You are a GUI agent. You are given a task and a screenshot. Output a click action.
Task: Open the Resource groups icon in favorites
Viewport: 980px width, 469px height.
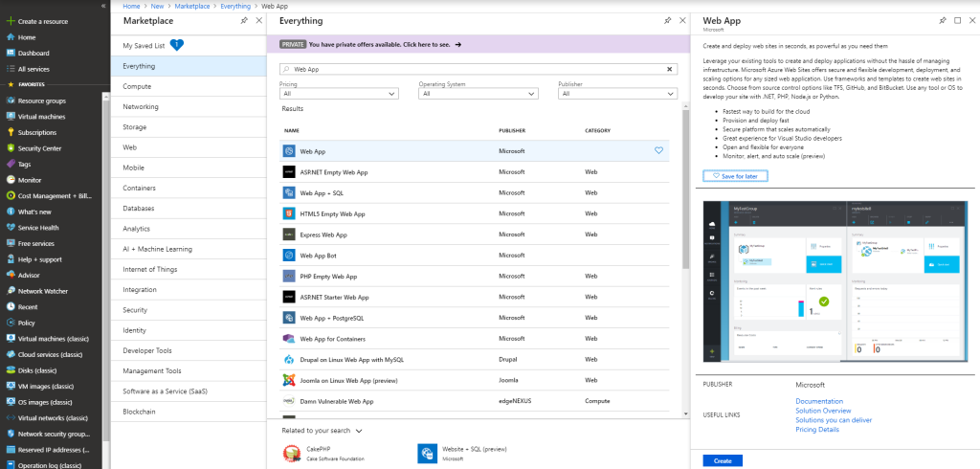[10, 100]
